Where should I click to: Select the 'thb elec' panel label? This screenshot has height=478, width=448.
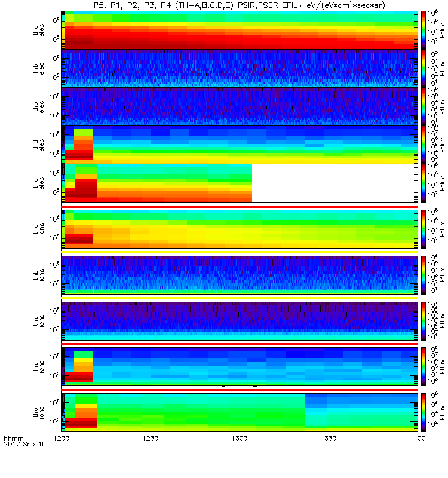point(39,68)
